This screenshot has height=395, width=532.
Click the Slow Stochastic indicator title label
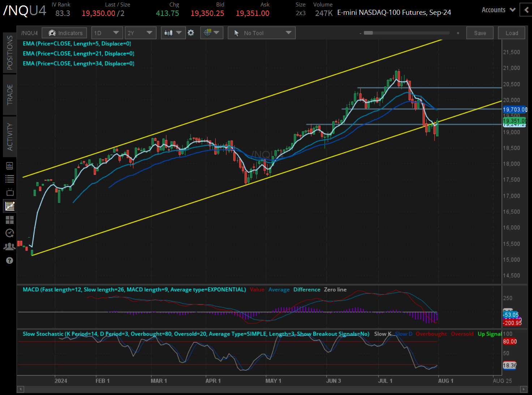pos(196,334)
